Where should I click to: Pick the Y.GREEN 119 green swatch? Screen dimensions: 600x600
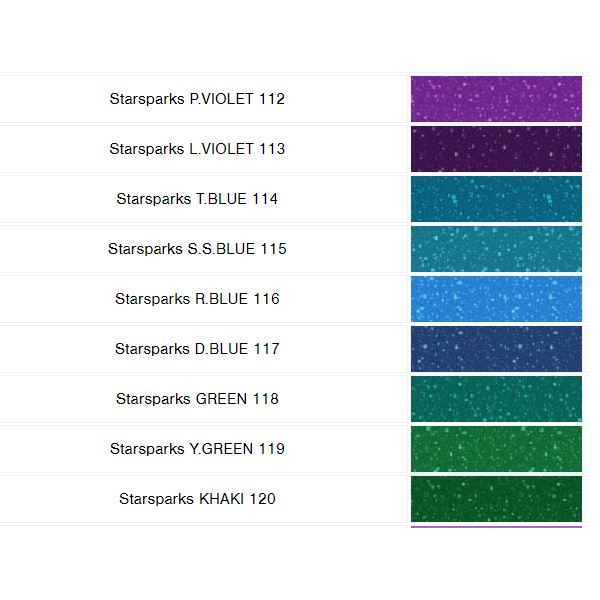point(496,449)
